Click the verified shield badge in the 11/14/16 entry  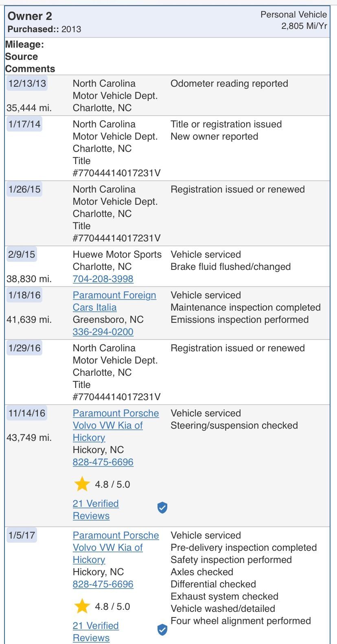pos(162,508)
